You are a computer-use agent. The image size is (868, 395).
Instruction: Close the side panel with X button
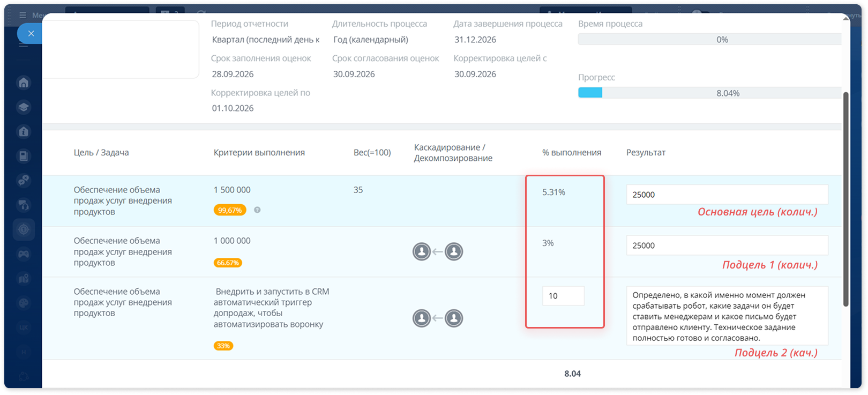[x=31, y=34]
